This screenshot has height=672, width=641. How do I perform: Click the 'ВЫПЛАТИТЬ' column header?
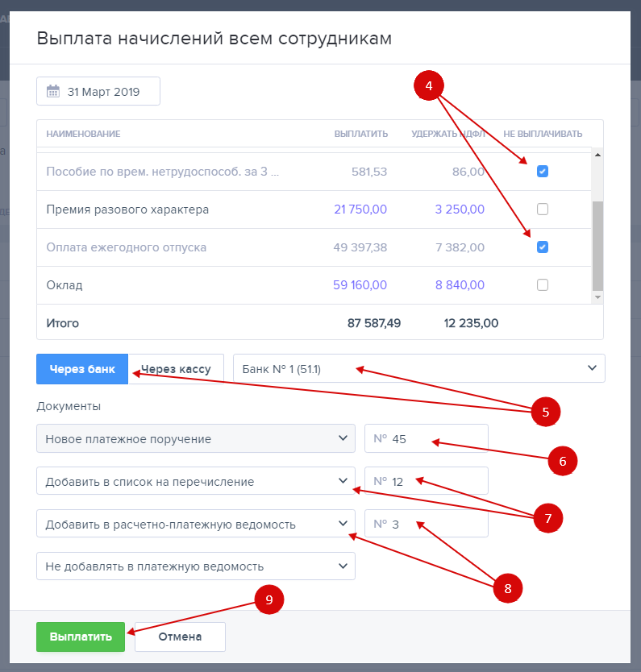361,134
